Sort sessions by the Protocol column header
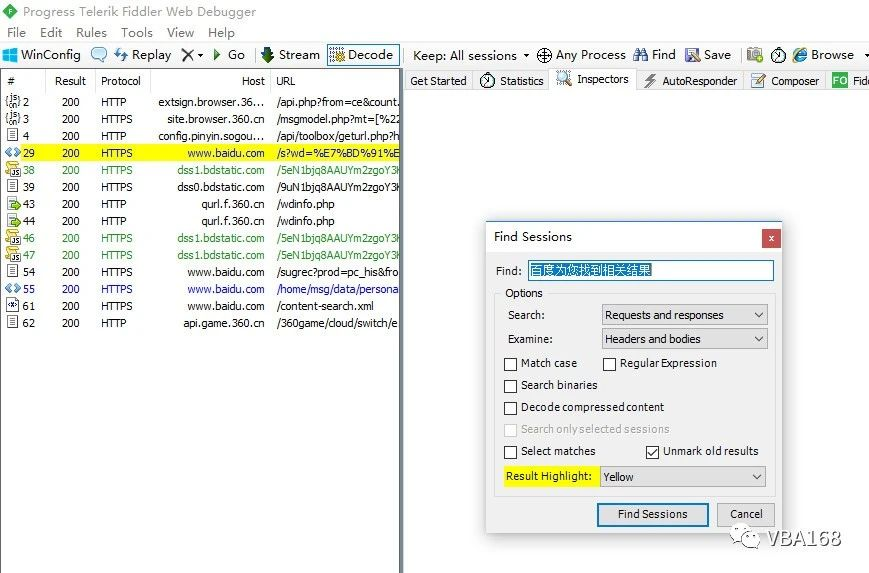This screenshot has width=869, height=573. pos(121,81)
